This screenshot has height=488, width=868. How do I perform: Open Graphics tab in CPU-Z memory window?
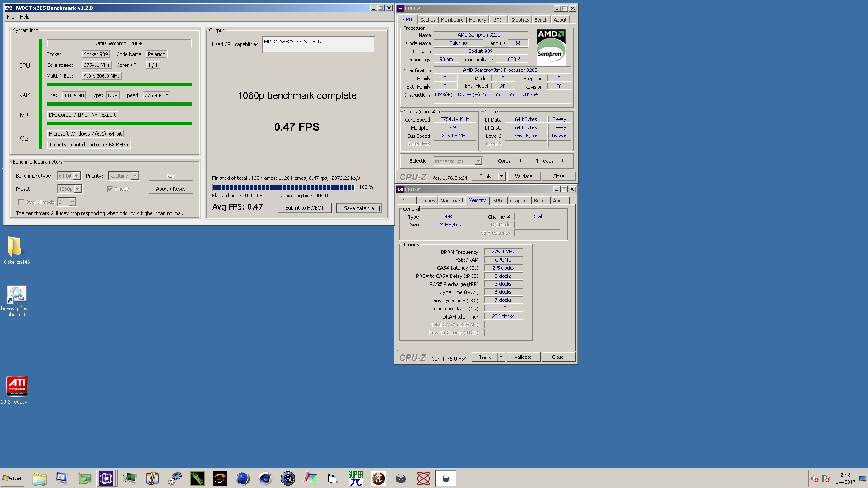[x=519, y=201]
